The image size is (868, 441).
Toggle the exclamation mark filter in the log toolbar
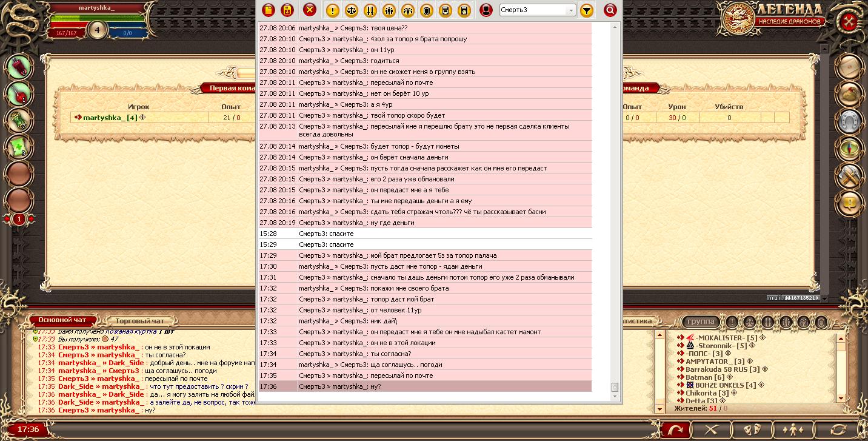[x=332, y=10]
